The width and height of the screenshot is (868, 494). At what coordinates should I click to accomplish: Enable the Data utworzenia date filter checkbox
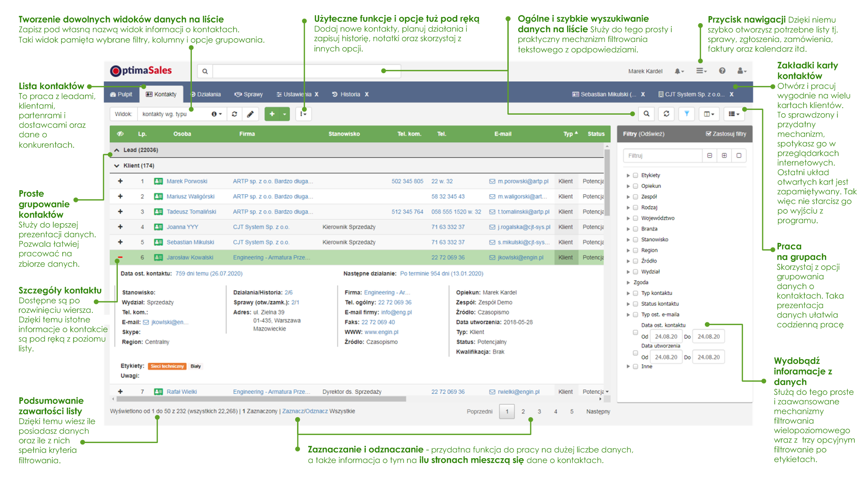coord(636,353)
